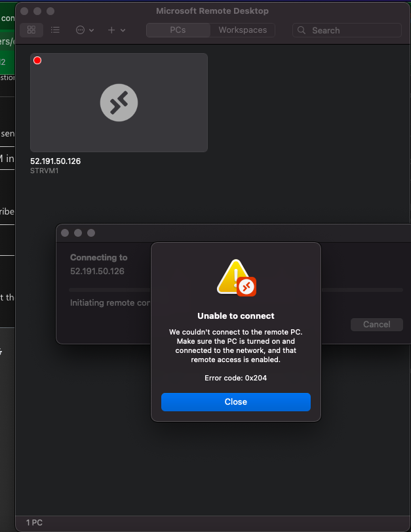This screenshot has width=411, height=532.
Task: Click the Connecting to label
Action: coord(99,258)
